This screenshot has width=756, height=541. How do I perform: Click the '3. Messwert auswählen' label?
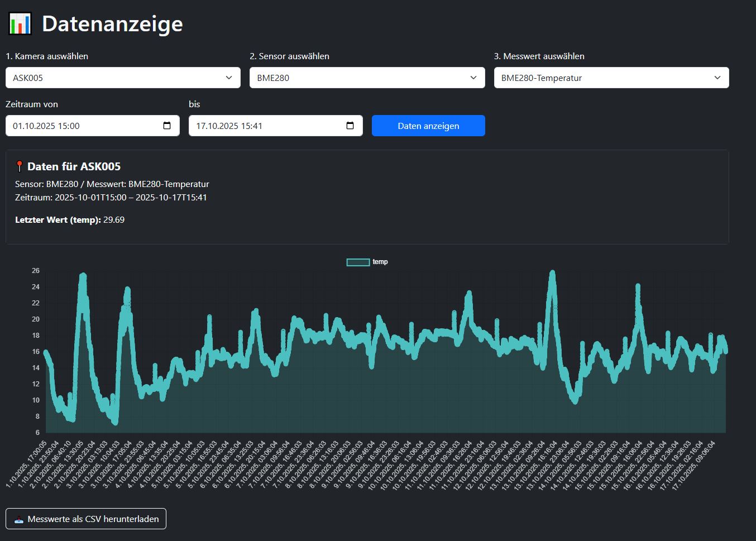(x=539, y=56)
